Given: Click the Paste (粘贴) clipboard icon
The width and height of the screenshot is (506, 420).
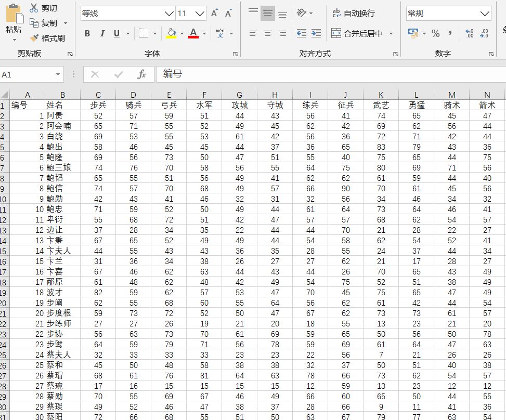Looking at the screenshot, I should tap(14, 13).
